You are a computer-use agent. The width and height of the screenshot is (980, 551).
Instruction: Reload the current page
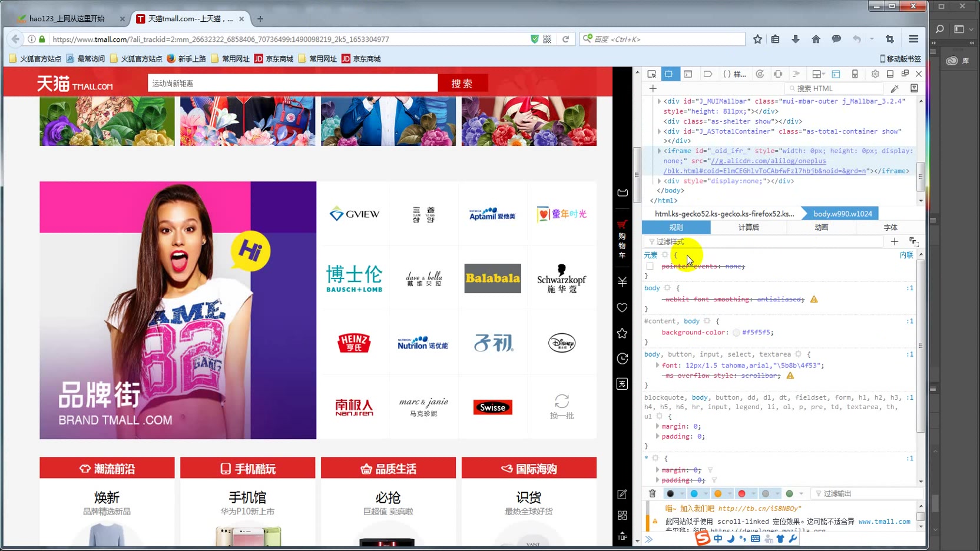(565, 39)
